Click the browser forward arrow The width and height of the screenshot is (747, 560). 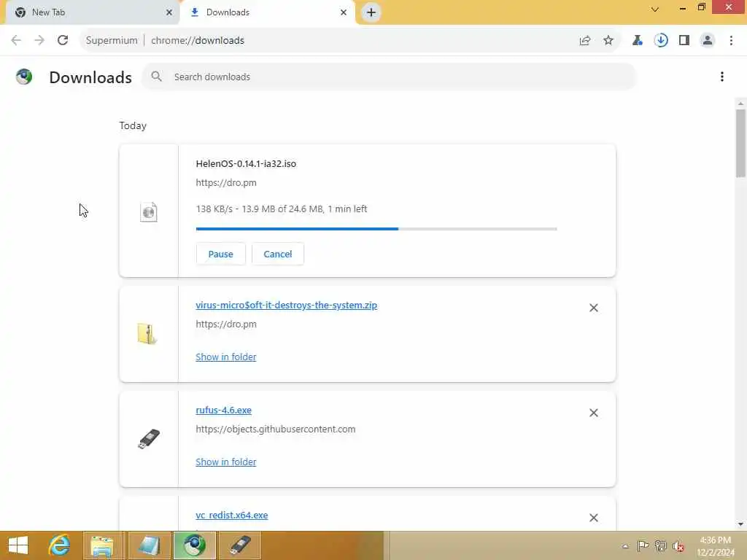tap(39, 41)
